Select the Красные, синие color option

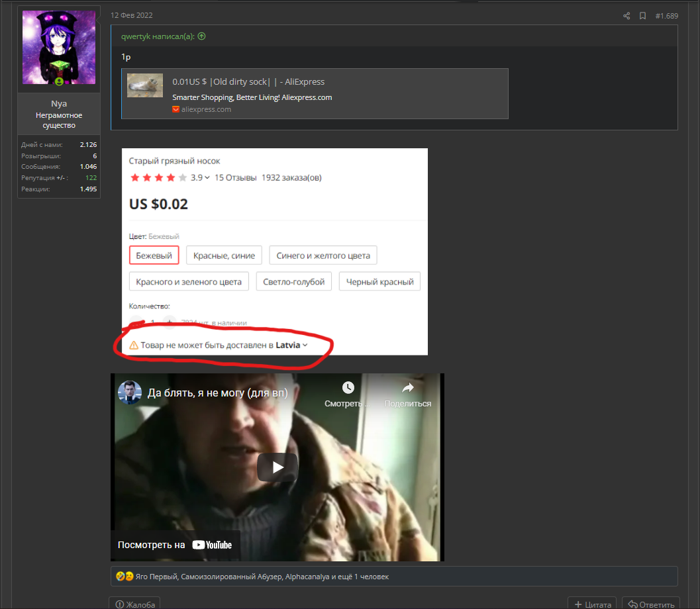point(224,256)
